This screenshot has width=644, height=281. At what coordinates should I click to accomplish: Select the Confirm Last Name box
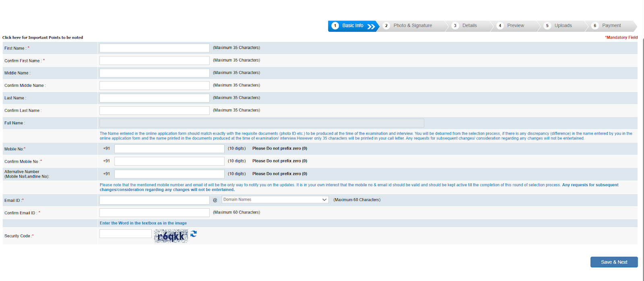(x=155, y=111)
